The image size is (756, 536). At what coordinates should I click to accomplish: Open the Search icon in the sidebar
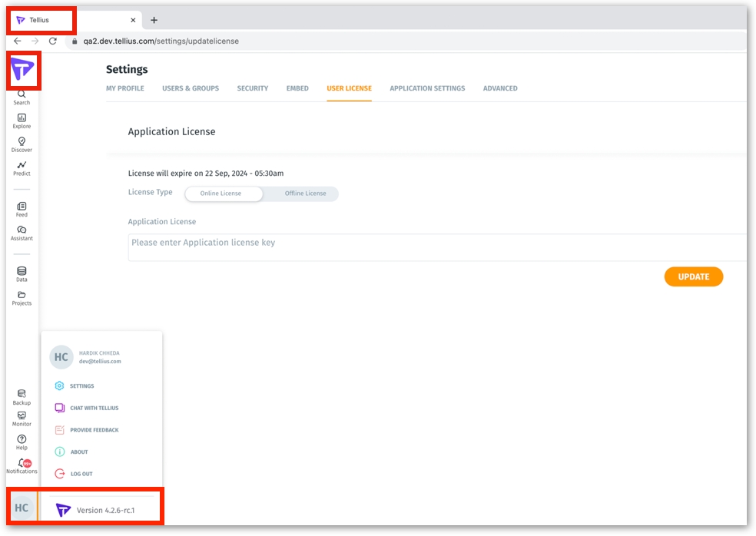[22, 94]
